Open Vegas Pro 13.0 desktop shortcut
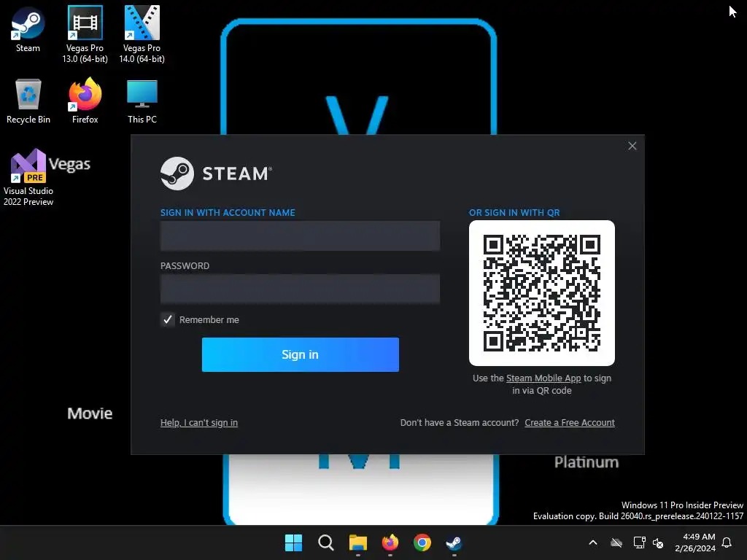This screenshot has height=560, width=747. (85, 34)
